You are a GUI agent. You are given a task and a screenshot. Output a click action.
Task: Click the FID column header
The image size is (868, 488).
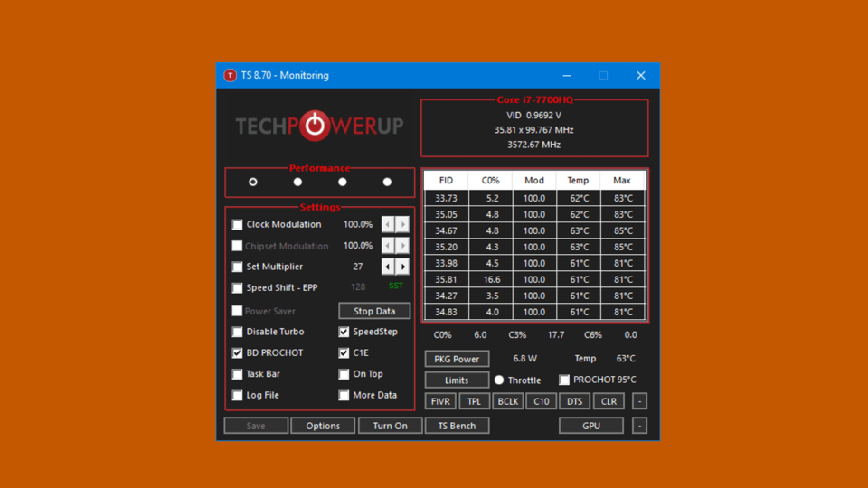tap(446, 181)
